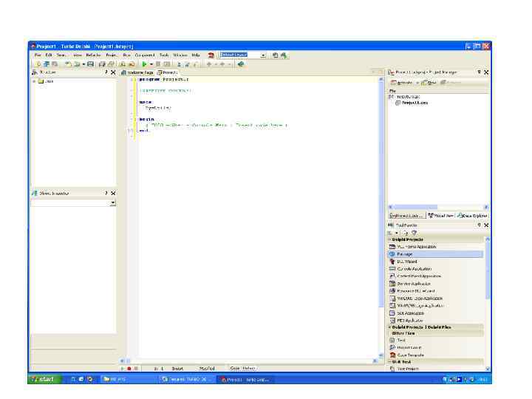Close the Tool Palette pane
The width and height of the screenshot is (532, 399).
(x=486, y=225)
